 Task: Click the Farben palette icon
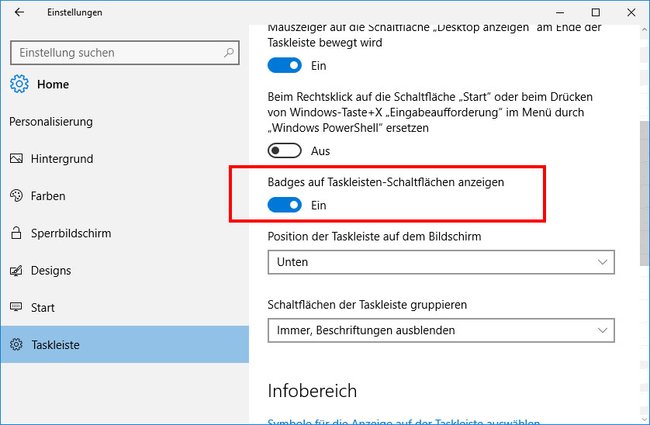(16, 196)
